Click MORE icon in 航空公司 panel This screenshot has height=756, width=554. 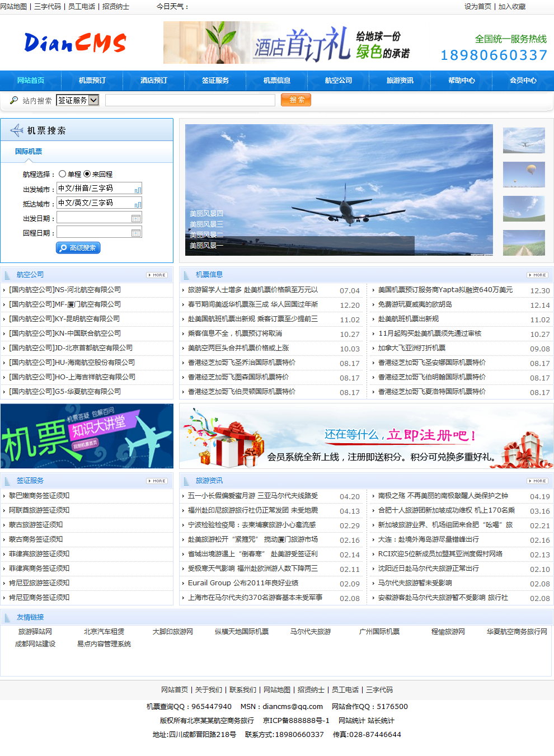point(157,275)
